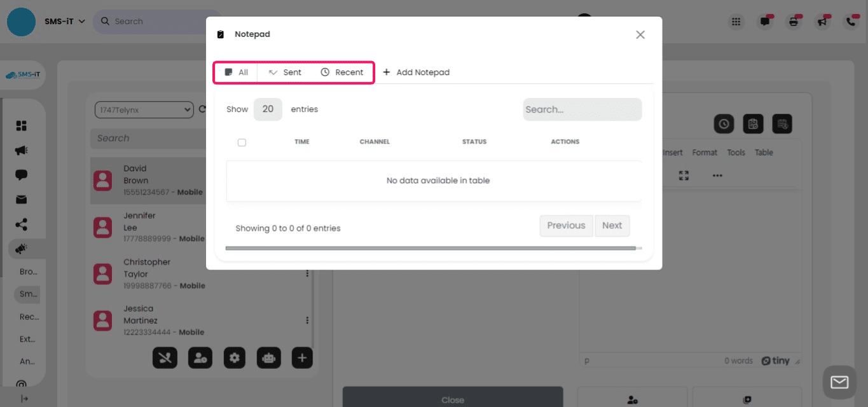Viewport: 868px width, 407px height.
Task: Switch to the Sent view in Notepad
Action: 285,72
